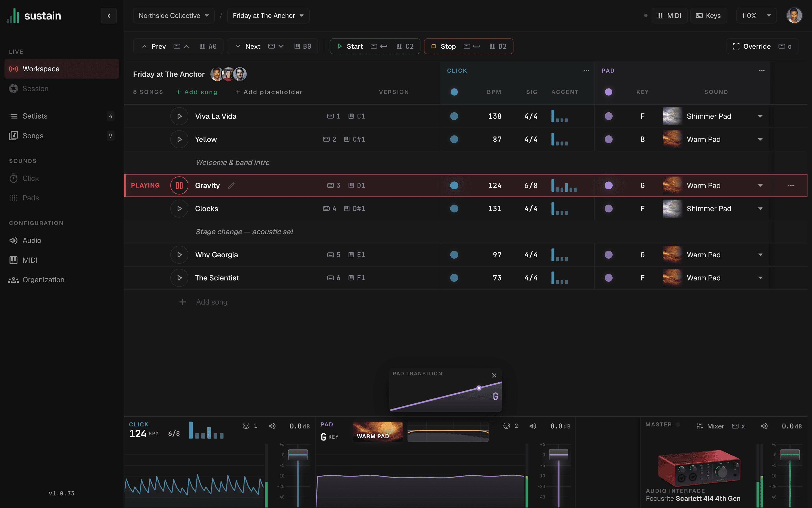Play Viva La Vida
This screenshot has height=508, width=812.
click(179, 116)
